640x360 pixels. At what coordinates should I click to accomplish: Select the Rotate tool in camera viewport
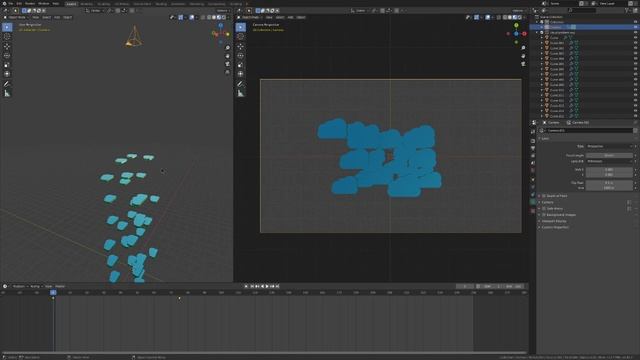click(241, 56)
